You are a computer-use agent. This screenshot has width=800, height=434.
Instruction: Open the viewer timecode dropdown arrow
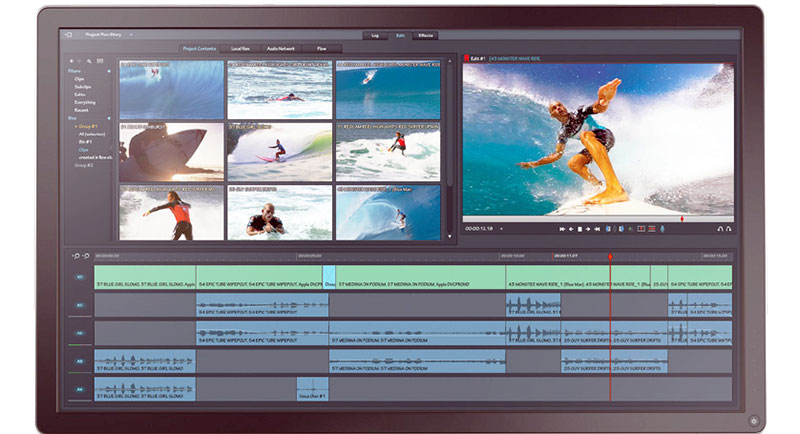pos(501,229)
